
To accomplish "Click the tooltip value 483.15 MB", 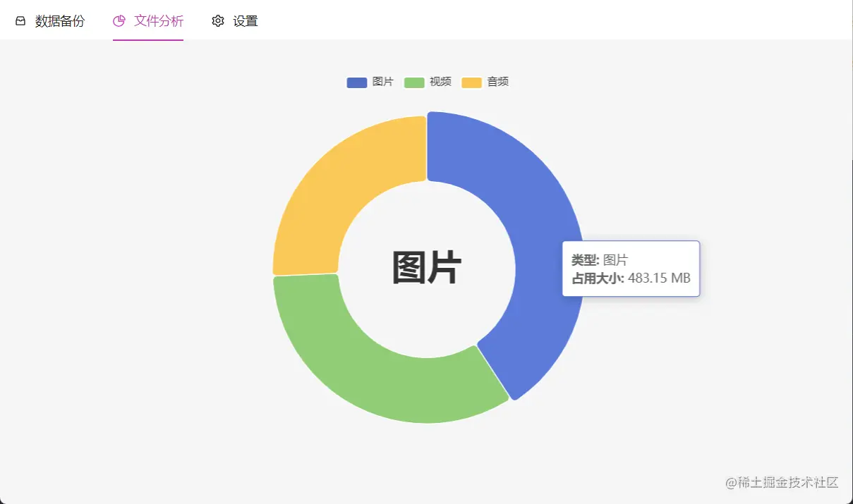I will (659, 278).
